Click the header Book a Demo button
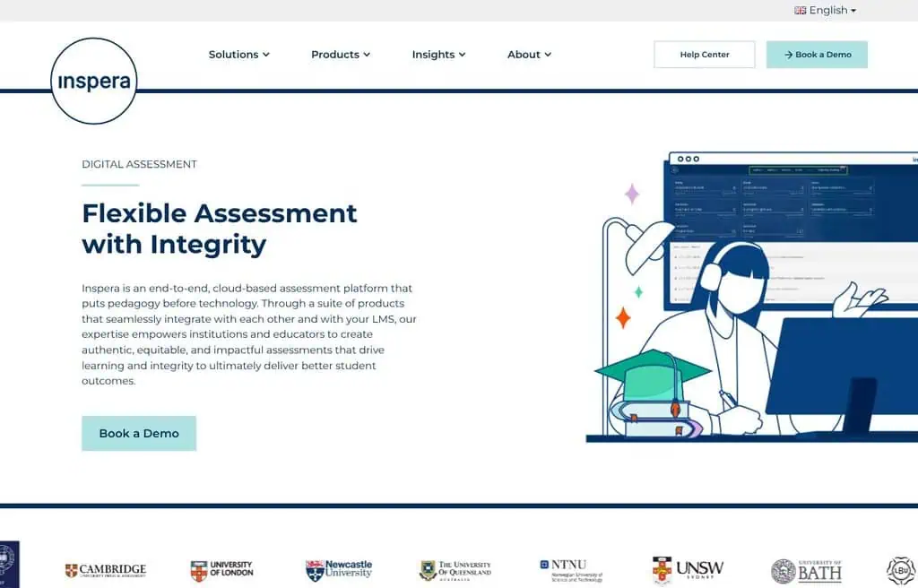 tap(817, 55)
